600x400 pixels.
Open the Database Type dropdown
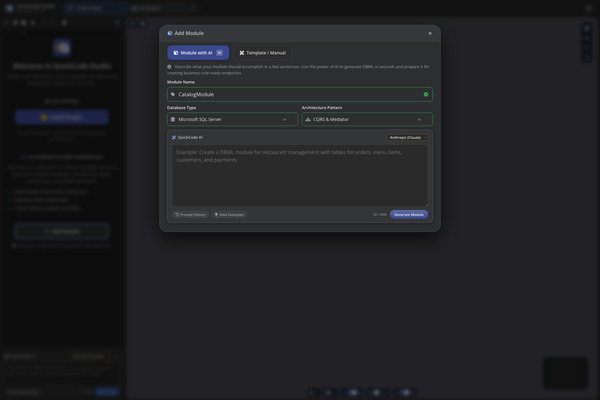coord(232,119)
